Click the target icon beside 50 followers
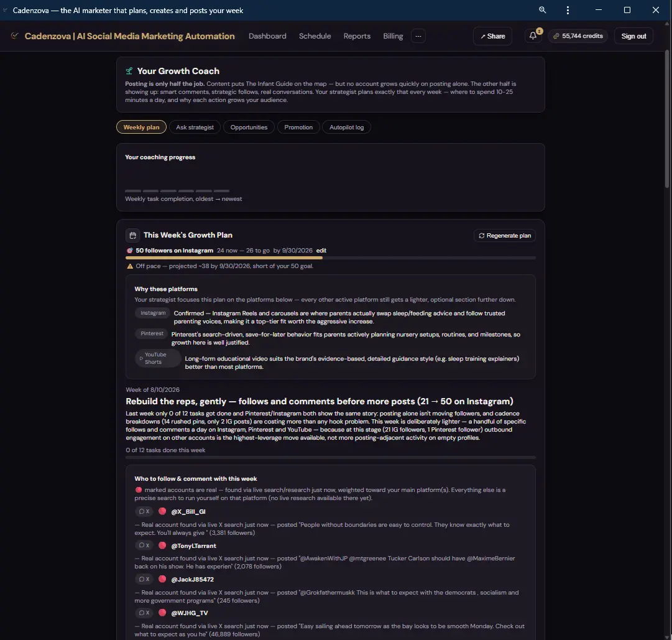 (129, 251)
